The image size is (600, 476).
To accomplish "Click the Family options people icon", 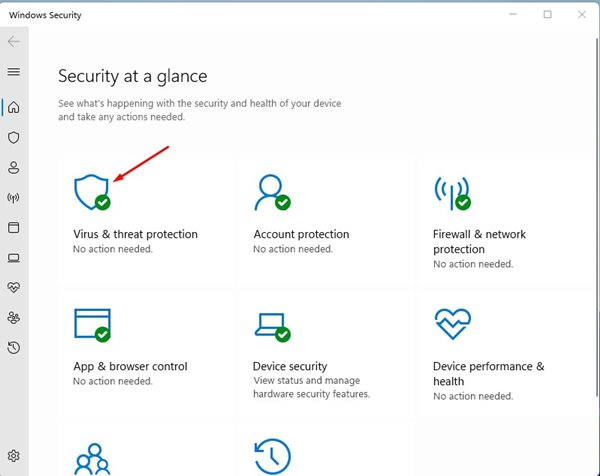I will pos(91,458).
